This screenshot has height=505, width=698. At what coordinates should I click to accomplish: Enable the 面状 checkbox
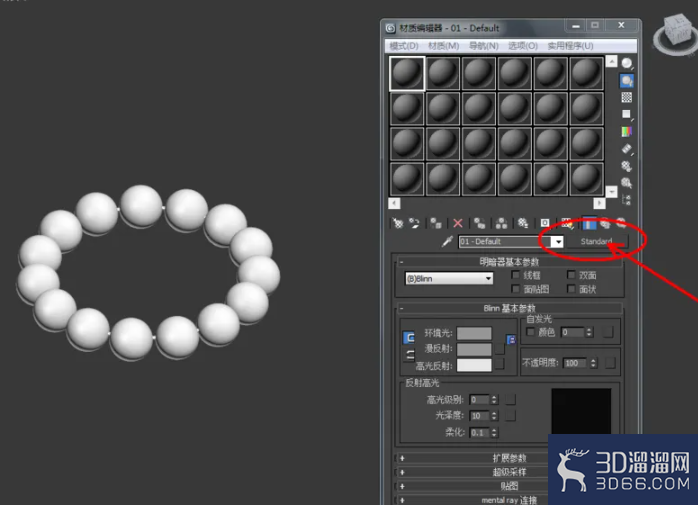[x=571, y=289]
